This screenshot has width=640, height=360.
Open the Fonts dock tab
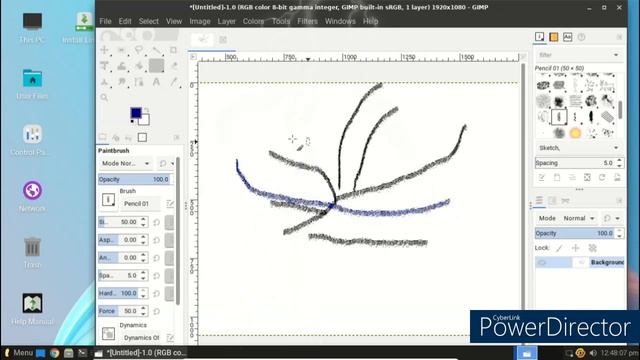coord(567,37)
